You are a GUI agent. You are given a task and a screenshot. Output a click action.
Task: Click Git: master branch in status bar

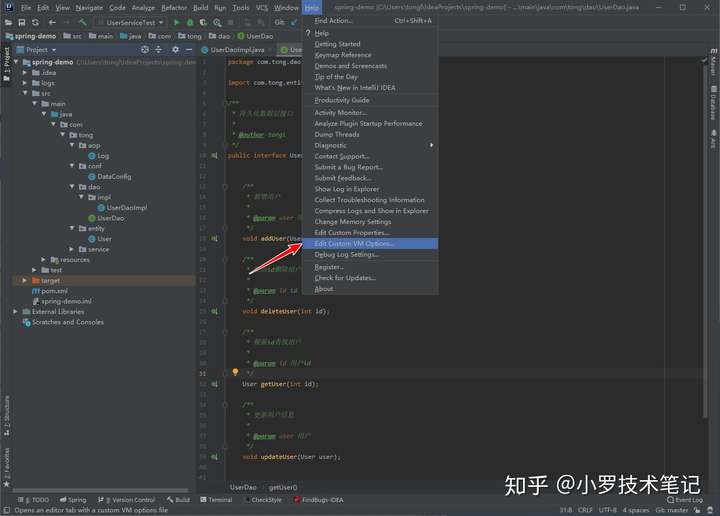point(671,510)
